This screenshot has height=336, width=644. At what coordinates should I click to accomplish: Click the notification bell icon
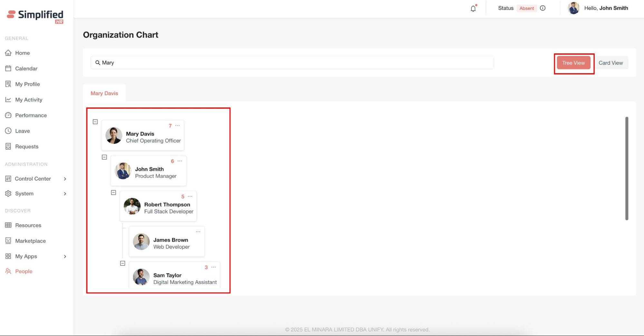point(473,8)
